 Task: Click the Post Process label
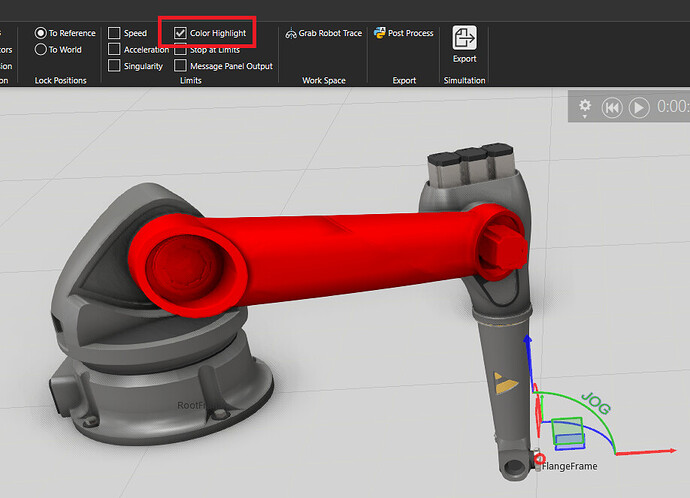point(410,33)
